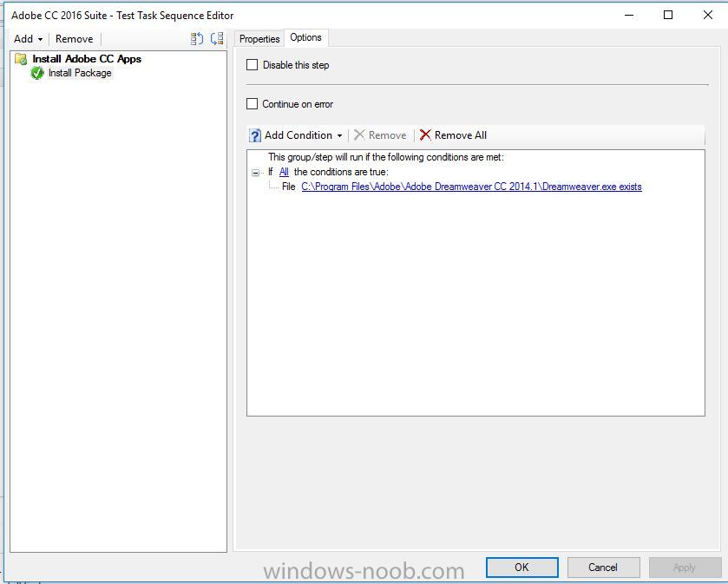This screenshot has width=728, height=584.
Task: Click 'This group/step will run' description text
Action: pyautogui.click(x=386, y=157)
